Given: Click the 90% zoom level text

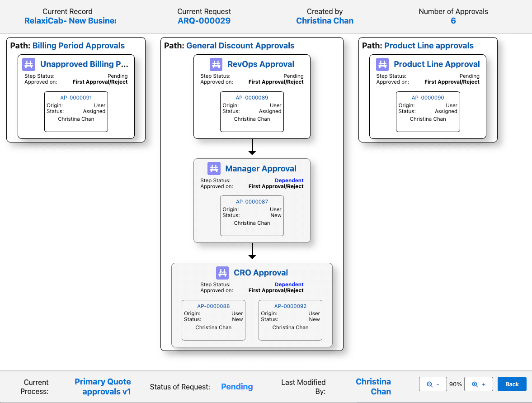Looking at the screenshot, I should [455, 384].
